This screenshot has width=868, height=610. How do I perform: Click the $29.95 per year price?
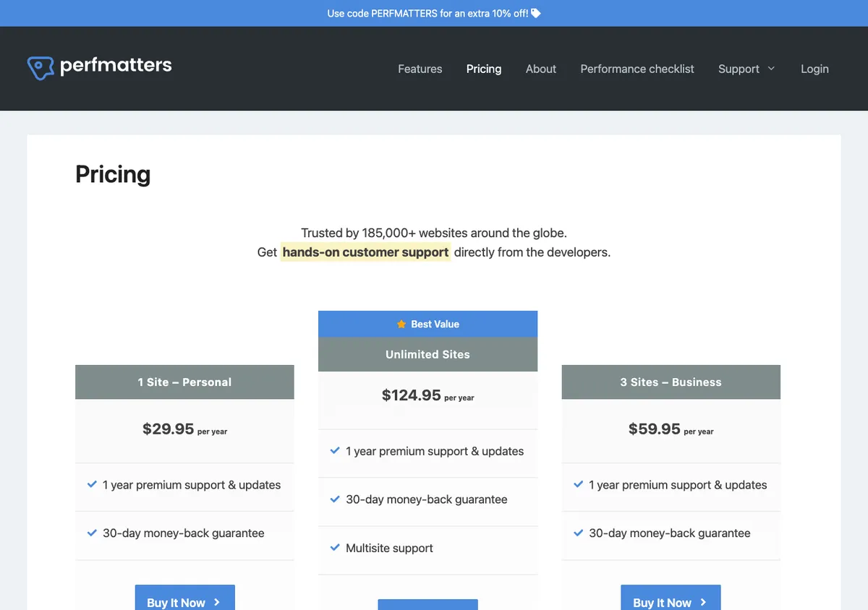tap(184, 429)
